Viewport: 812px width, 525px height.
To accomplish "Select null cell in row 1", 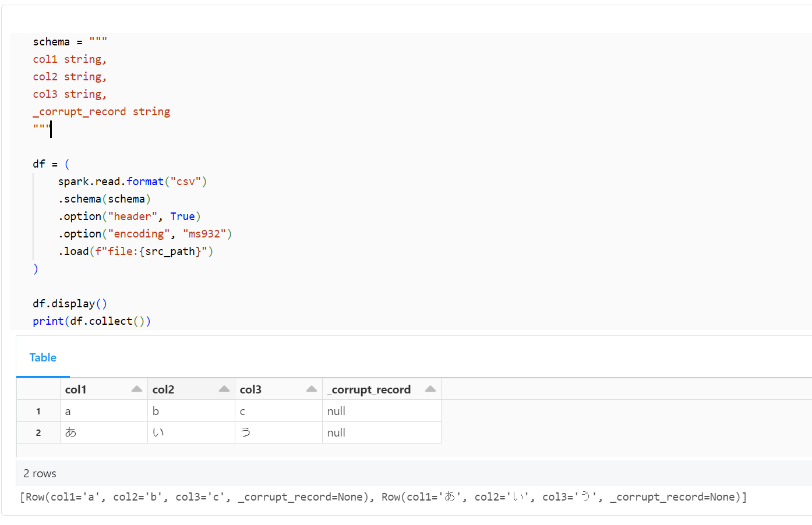I will (382, 411).
